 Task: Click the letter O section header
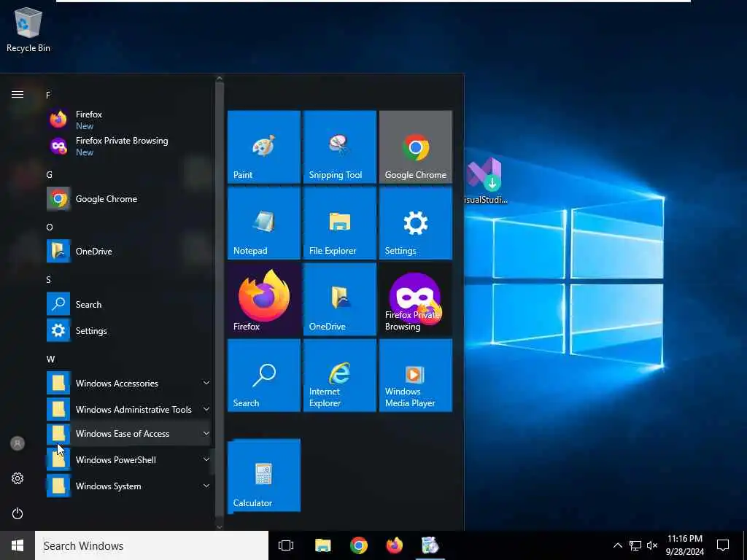(50, 227)
